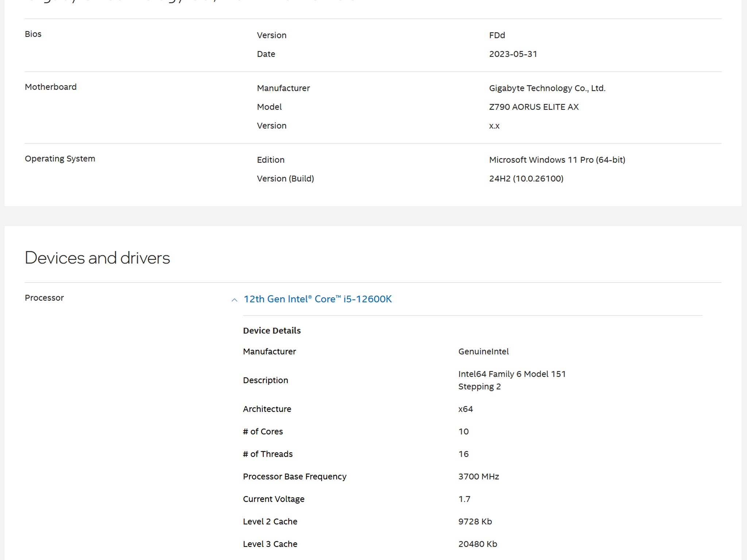Viewport: 747px width, 560px height.
Task: Click the Devices and drivers heading
Action: [97, 258]
